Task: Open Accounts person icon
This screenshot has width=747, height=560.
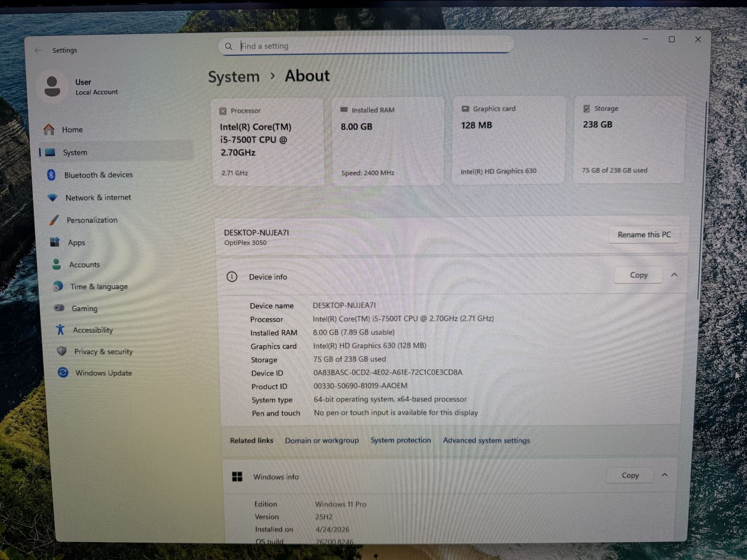Action: [x=56, y=265]
